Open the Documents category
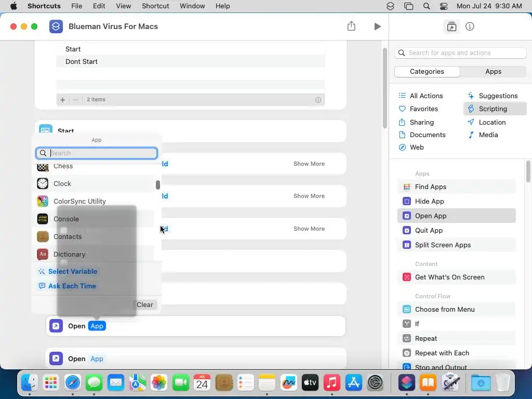 click(422, 135)
